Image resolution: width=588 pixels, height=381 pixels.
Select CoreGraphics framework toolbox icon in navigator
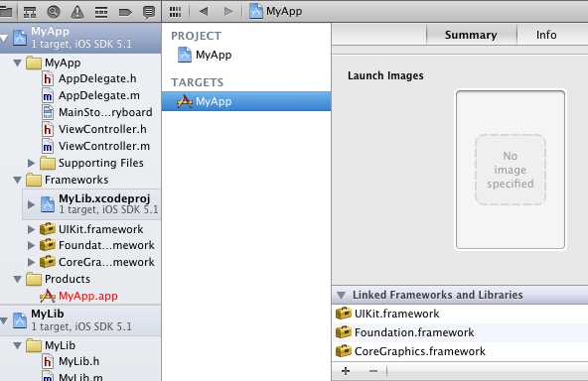point(48,262)
